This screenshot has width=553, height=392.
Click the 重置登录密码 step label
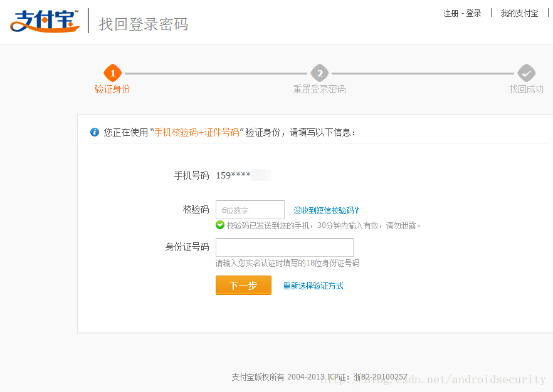[x=319, y=89]
